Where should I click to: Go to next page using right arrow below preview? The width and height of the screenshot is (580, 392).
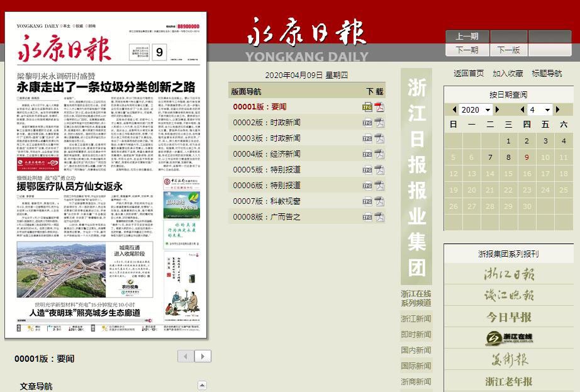pyautogui.click(x=203, y=357)
